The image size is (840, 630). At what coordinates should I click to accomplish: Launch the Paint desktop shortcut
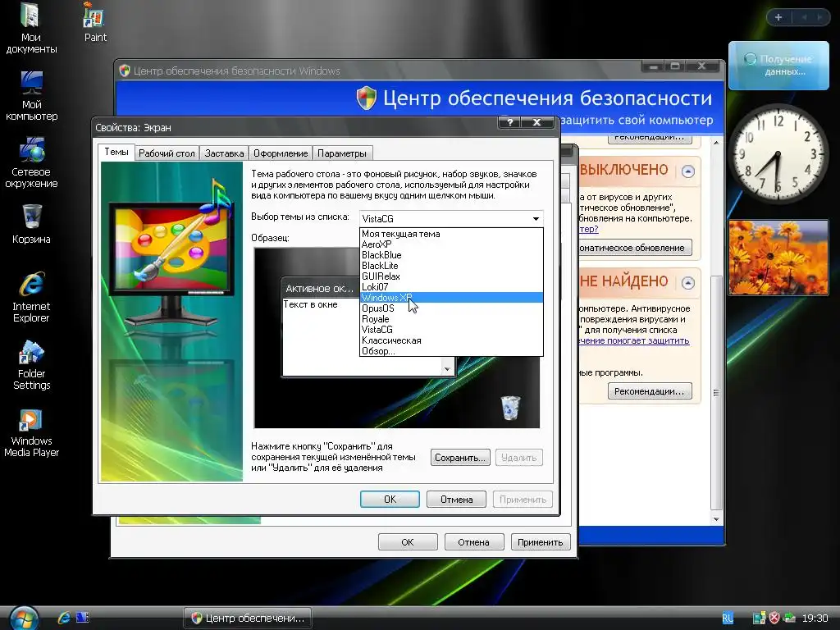tap(95, 22)
